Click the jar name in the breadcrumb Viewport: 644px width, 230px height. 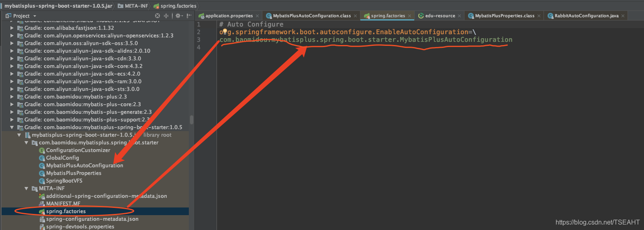58,6
